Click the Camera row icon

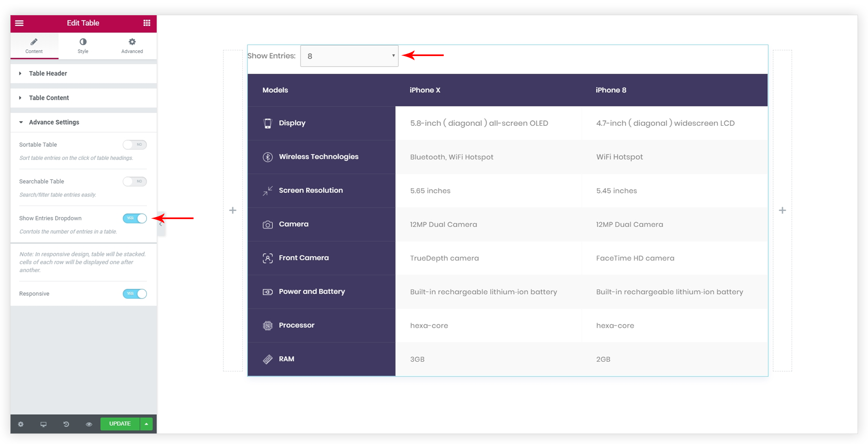[267, 224]
